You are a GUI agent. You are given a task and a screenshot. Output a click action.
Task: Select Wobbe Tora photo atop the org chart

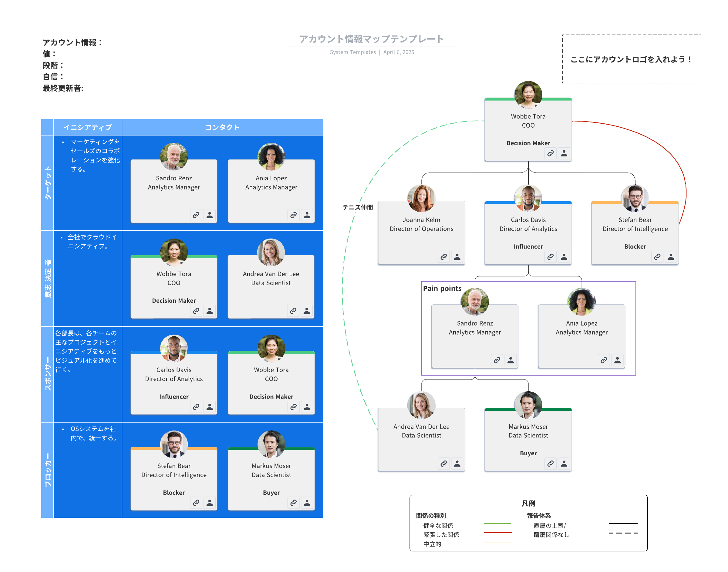(x=528, y=95)
